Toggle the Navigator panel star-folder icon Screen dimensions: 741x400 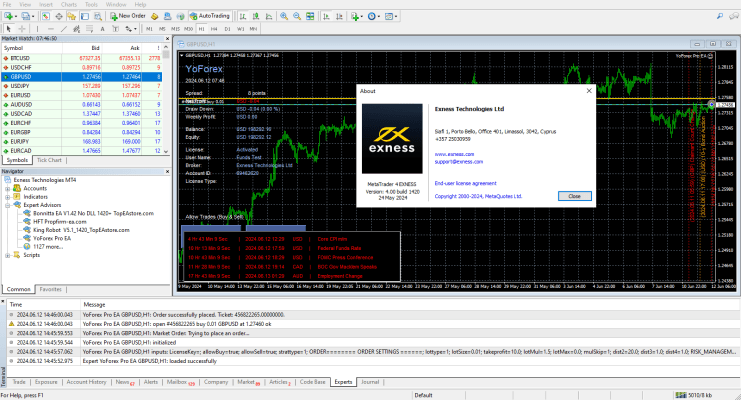click(x=71, y=16)
